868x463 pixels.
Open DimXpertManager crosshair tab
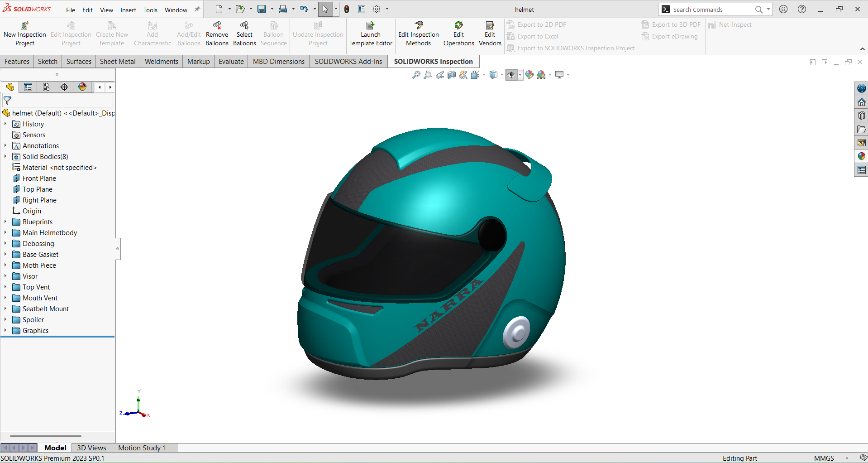tap(64, 87)
